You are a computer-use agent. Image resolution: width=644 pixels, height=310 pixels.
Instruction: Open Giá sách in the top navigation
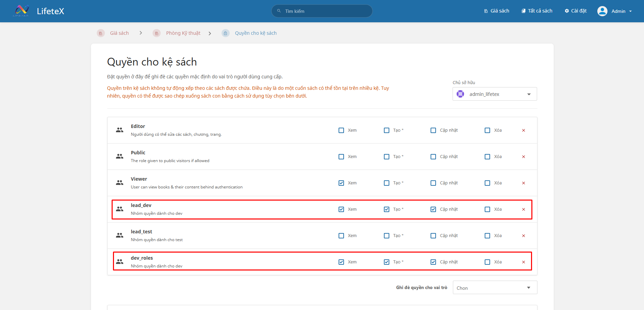click(496, 11)
